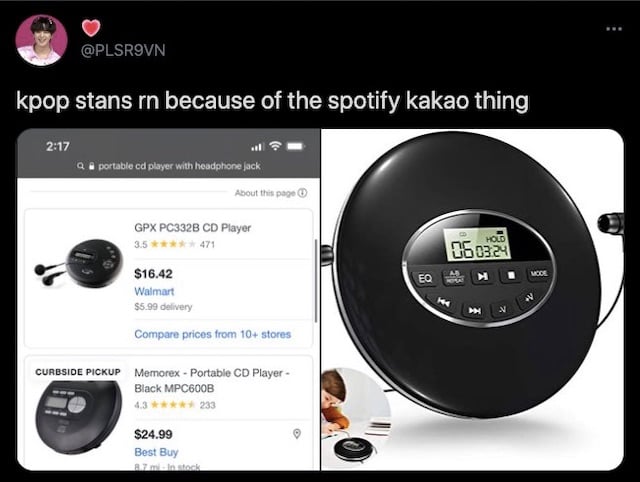Select the EQ button on CD player

(x=425, y=278)
